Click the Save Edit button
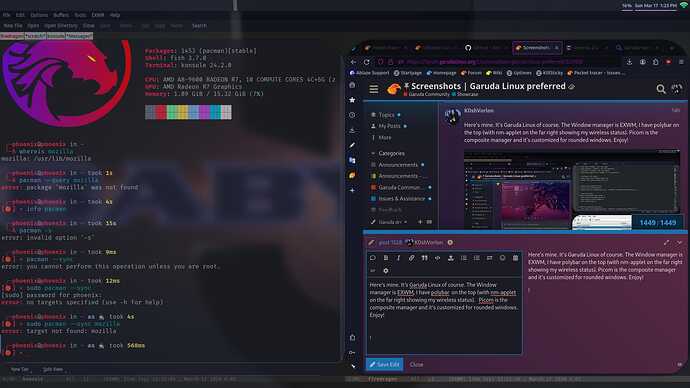The image size is (690, 388). click(385, 364)
